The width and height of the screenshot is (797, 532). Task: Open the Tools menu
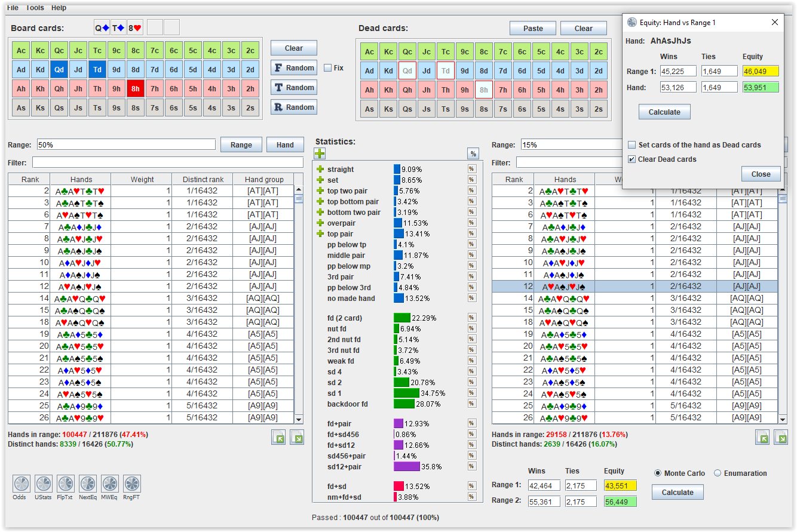35,8
